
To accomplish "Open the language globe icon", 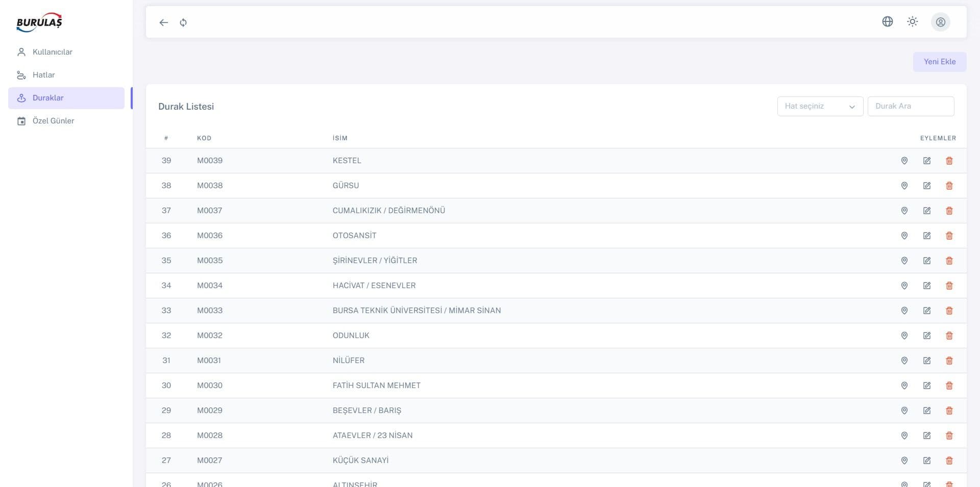I will (x=888, y=21).
